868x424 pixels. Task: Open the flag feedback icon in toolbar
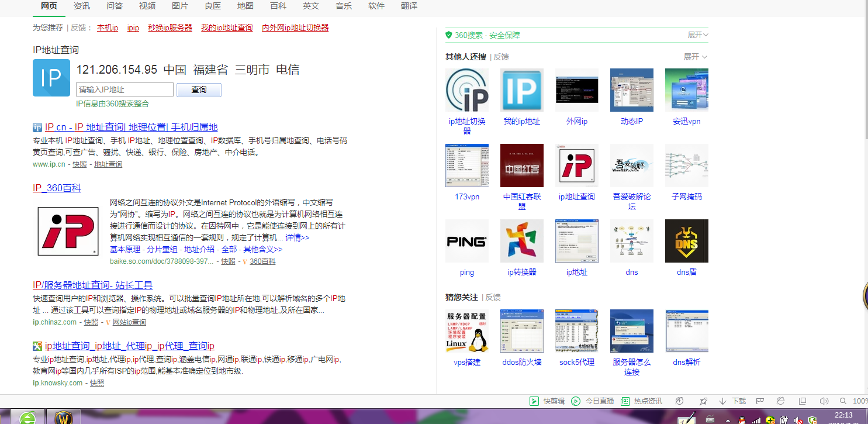click(760, 401)
